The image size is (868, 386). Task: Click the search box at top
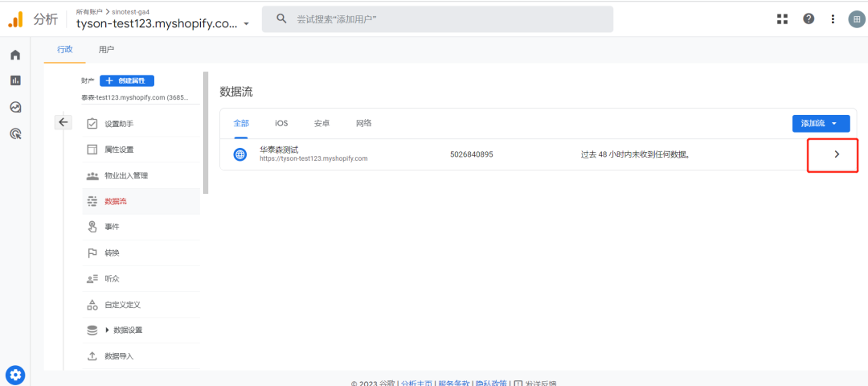coord(439,19)
